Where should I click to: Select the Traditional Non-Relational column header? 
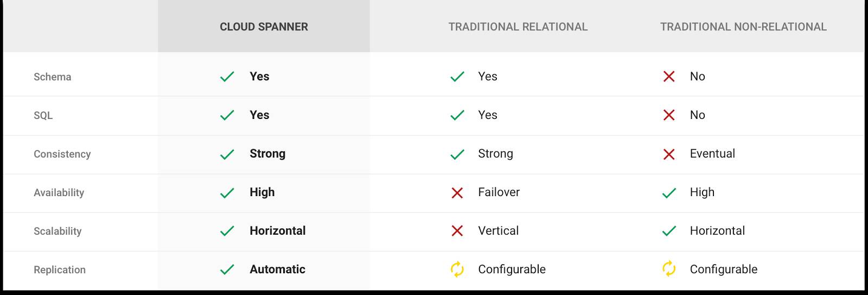743,27
